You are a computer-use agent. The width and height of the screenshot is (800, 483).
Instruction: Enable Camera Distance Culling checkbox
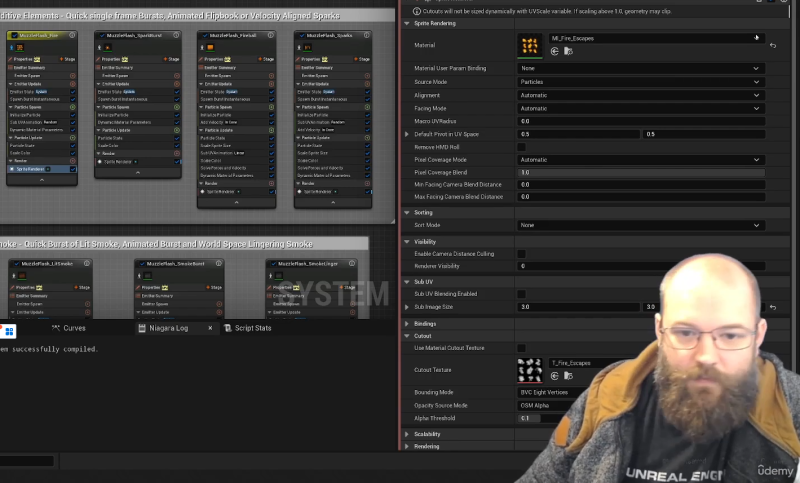pyautogui.click(x=521, y=254)
